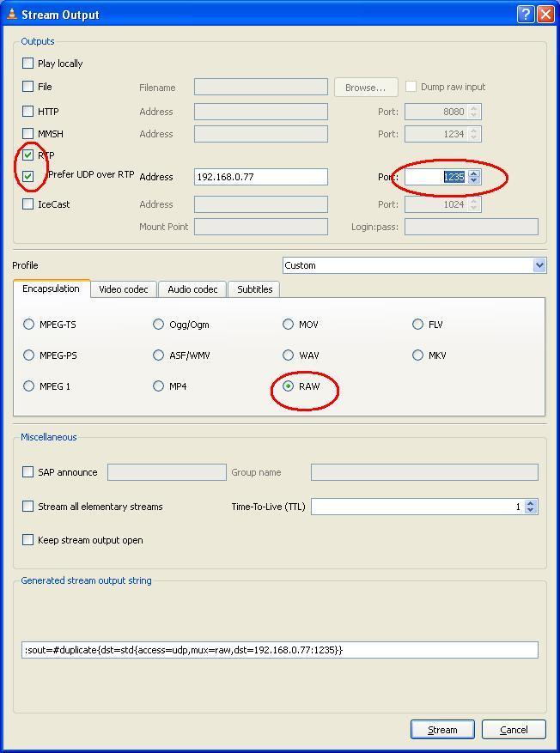Viewport: 560px width, 753px height.
Task: Click the MMSH Address field
Action: point(261,134)
